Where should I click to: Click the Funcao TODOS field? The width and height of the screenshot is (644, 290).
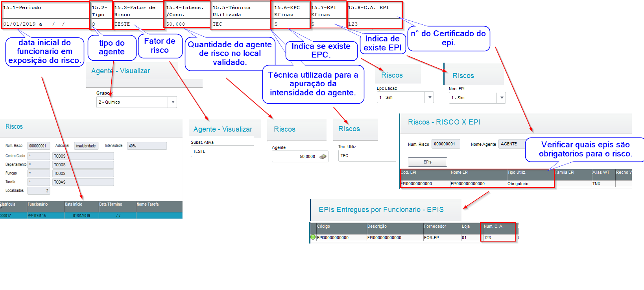pos(83,173)
